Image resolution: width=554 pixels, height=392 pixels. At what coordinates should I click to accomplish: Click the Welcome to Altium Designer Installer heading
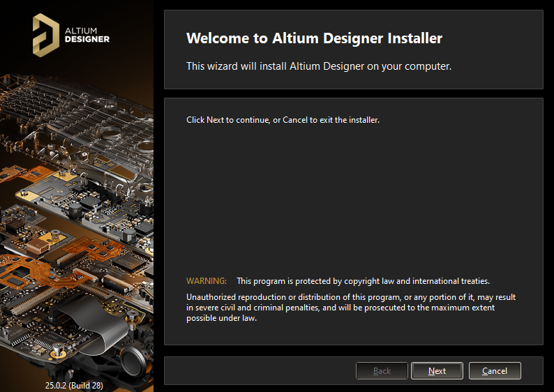pyautogui.click(x=314, y=38)
